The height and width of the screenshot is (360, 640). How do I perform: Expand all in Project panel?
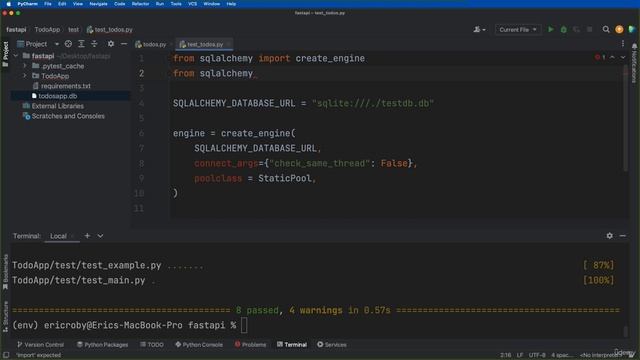click(x=81, y=44)
